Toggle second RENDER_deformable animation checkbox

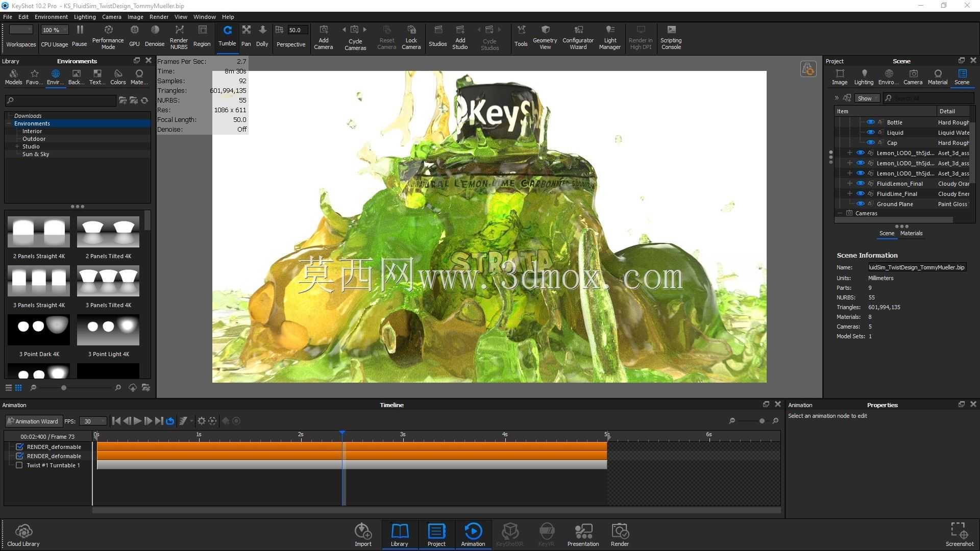coord(19,456)
